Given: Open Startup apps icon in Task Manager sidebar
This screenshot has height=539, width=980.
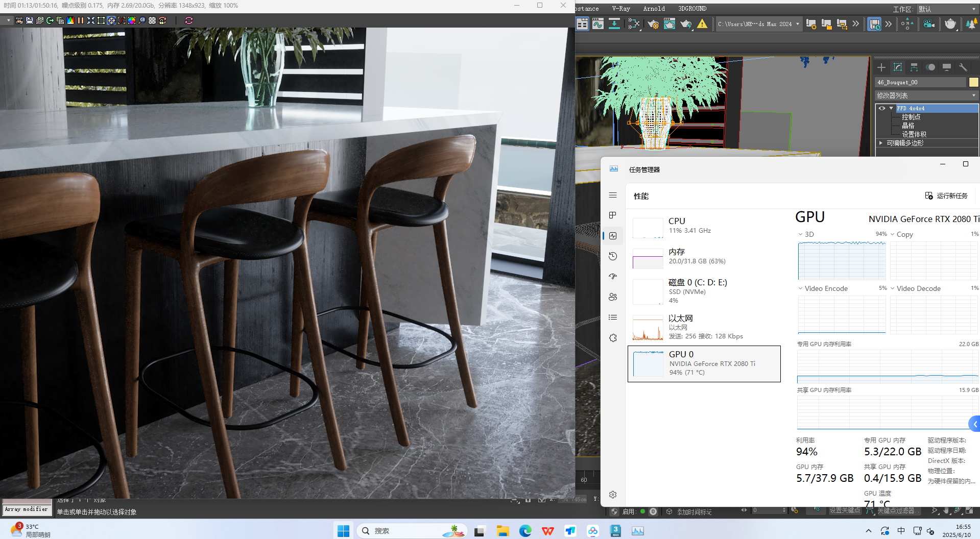Looking at the screenshot, I should click(x=613, y=277).
